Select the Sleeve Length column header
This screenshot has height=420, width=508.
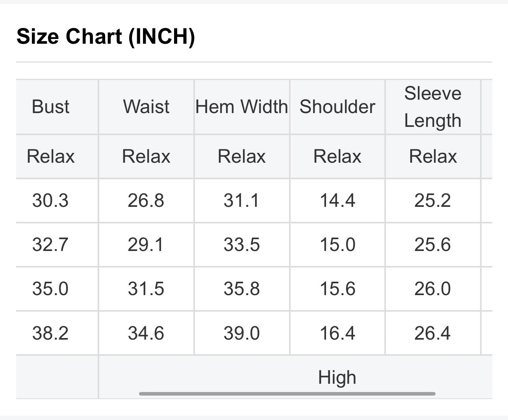[433, 107]
